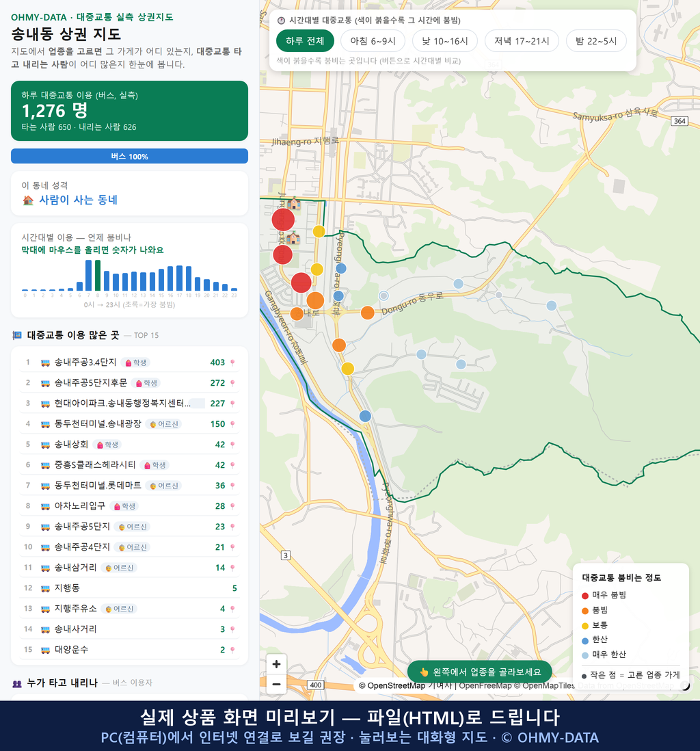This screenshot has height=751, width=700.
Task: Switch to the 밤 22~5시 time filter
Action: tap(596, 41)
